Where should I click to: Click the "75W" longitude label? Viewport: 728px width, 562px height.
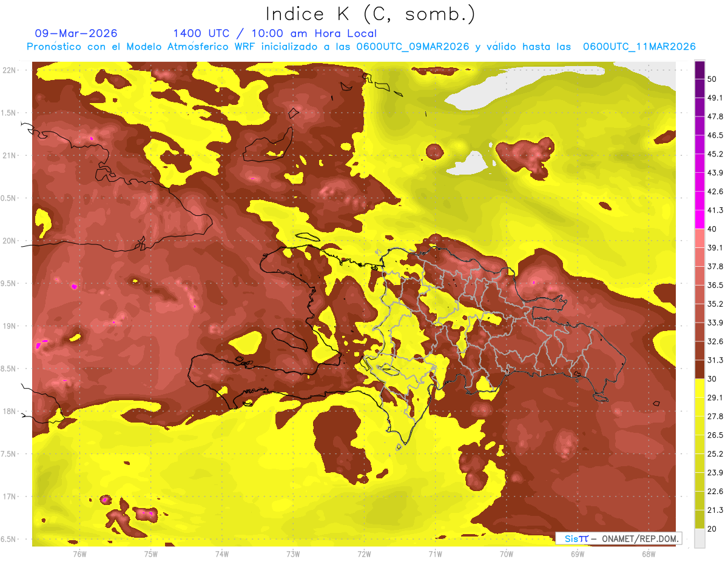tap(151, 554)
